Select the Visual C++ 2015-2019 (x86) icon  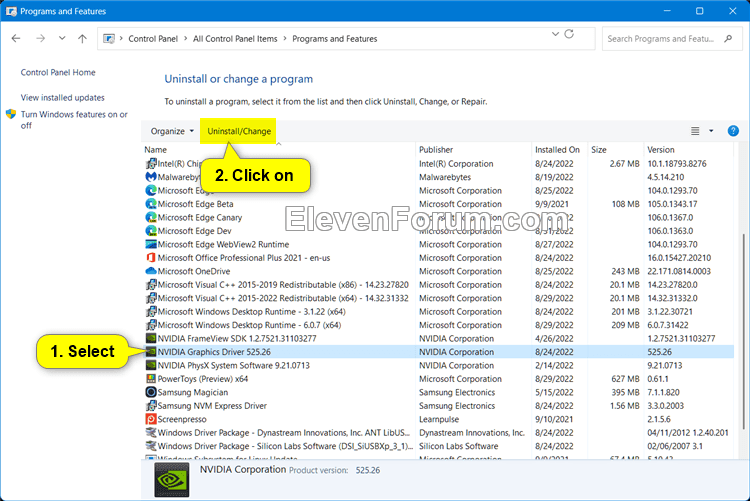click(151, 285)
